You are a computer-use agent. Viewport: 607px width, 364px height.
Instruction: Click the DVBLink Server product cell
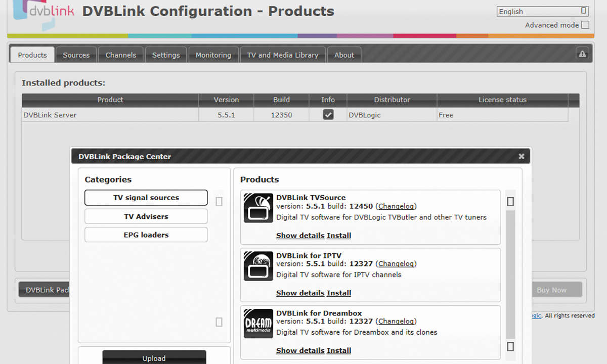click(110, 115)
